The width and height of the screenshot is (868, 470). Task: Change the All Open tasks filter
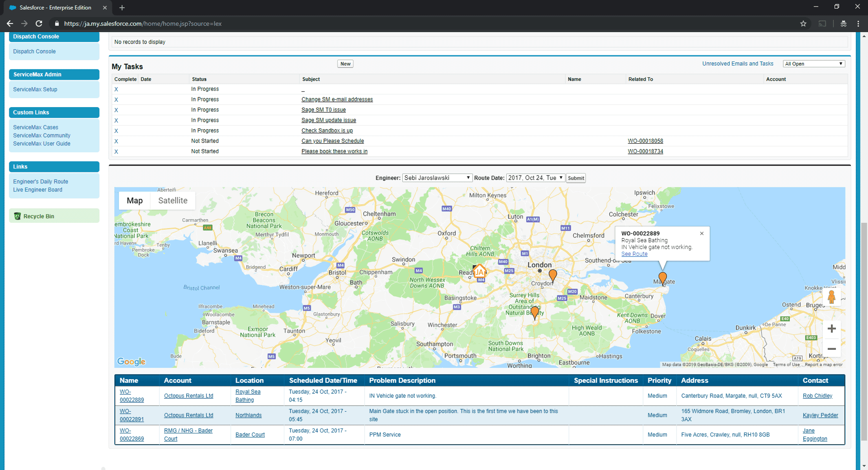tap(813, 64)
